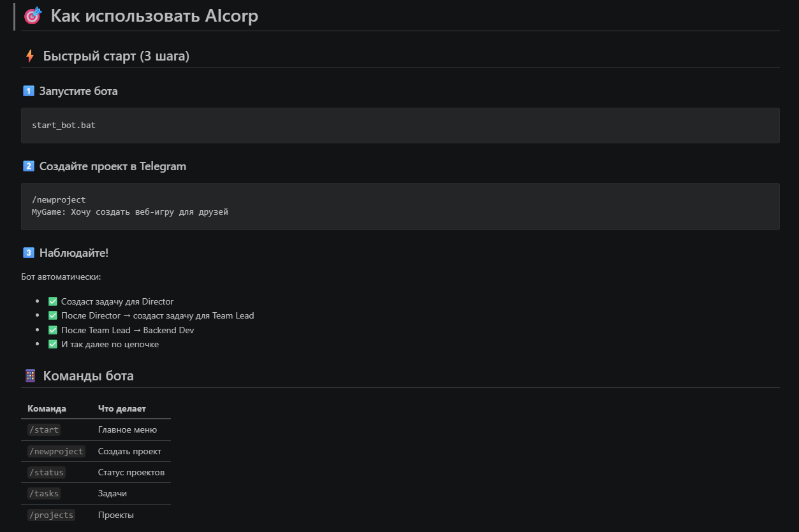Click the checkmark beside И так далее по цепочке
This screenshot has height=532, width=799.
53,344
